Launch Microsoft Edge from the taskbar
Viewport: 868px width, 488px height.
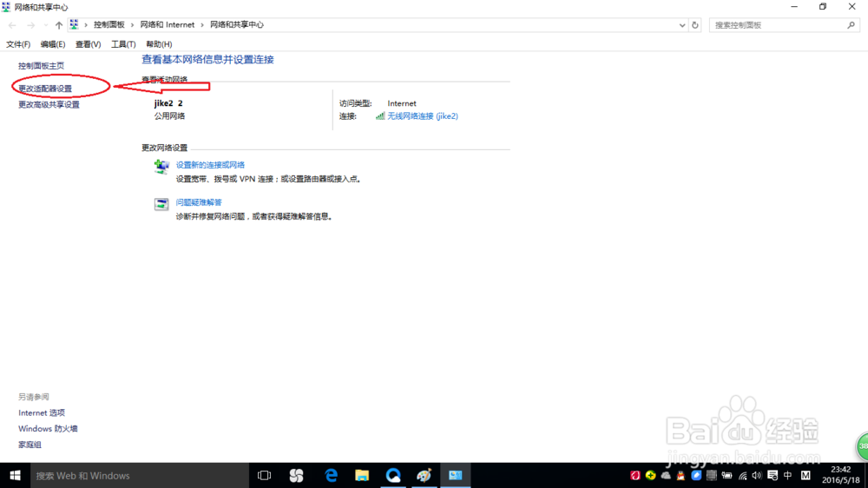point(331,476)
